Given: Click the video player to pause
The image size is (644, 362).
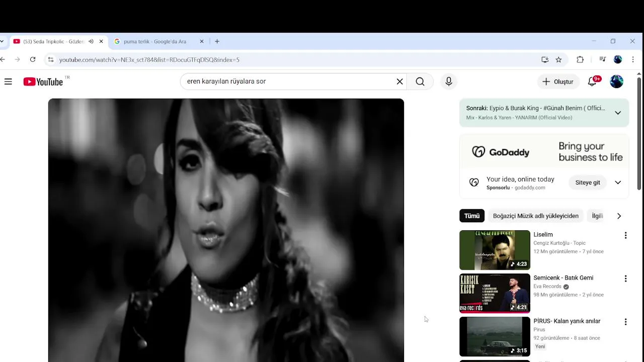Looking at the screenshot, I should [x=226, y=230].
